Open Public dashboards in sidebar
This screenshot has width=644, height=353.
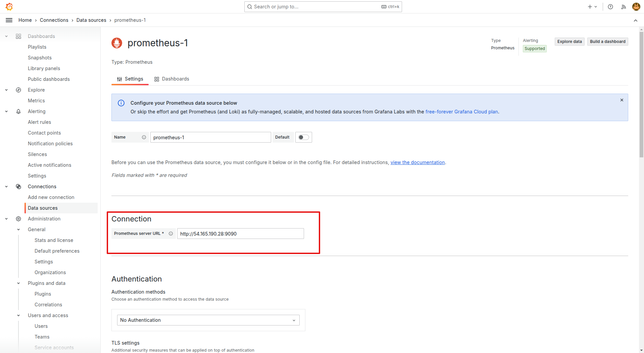(x=49, y=79)
